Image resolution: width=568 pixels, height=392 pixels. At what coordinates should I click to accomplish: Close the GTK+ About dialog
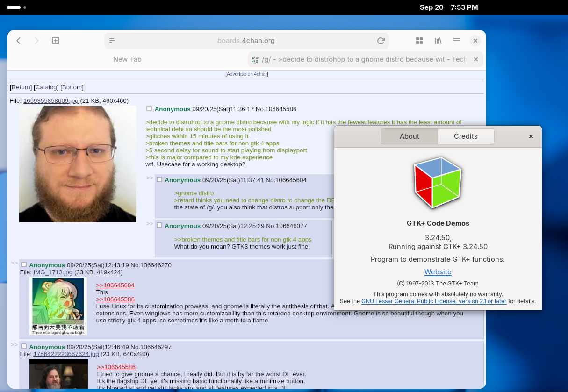pos(531,136)
